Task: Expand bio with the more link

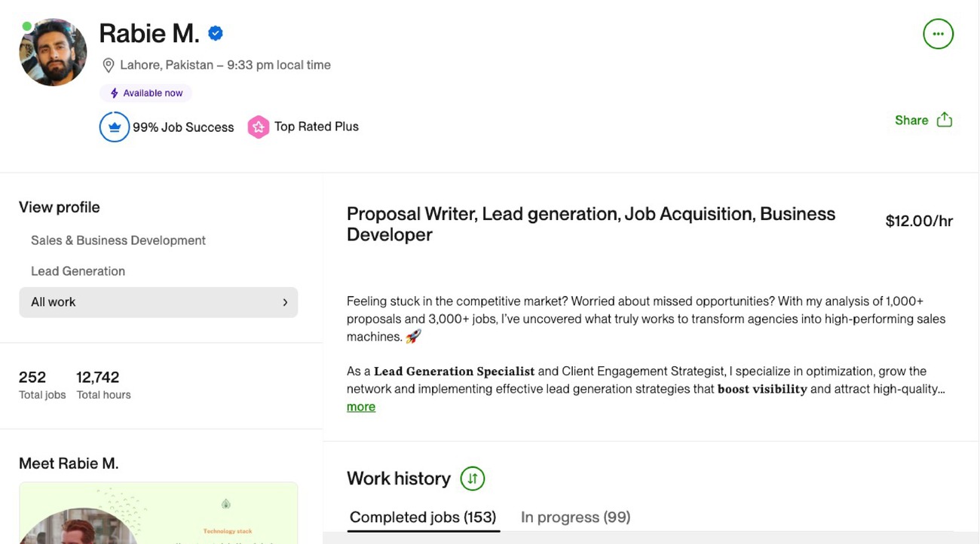Action: [x=360, y=407]
